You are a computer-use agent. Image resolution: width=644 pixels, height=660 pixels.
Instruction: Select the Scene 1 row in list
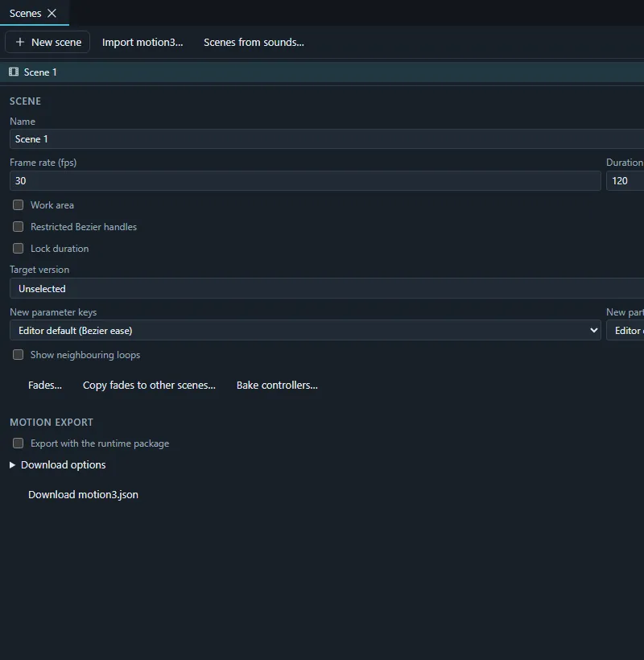(322, 72)
